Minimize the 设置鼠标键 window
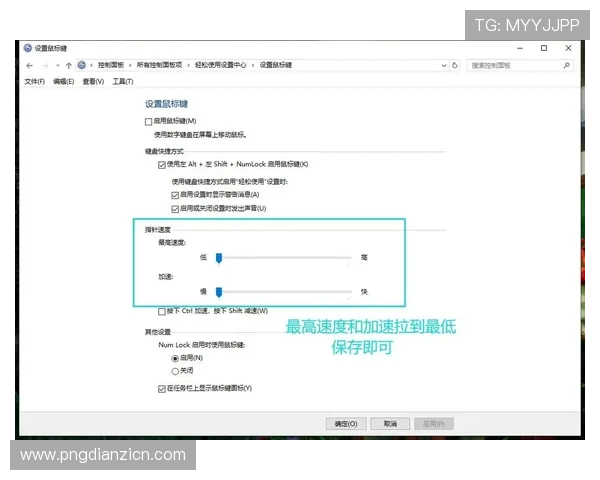 pos(520,48)
